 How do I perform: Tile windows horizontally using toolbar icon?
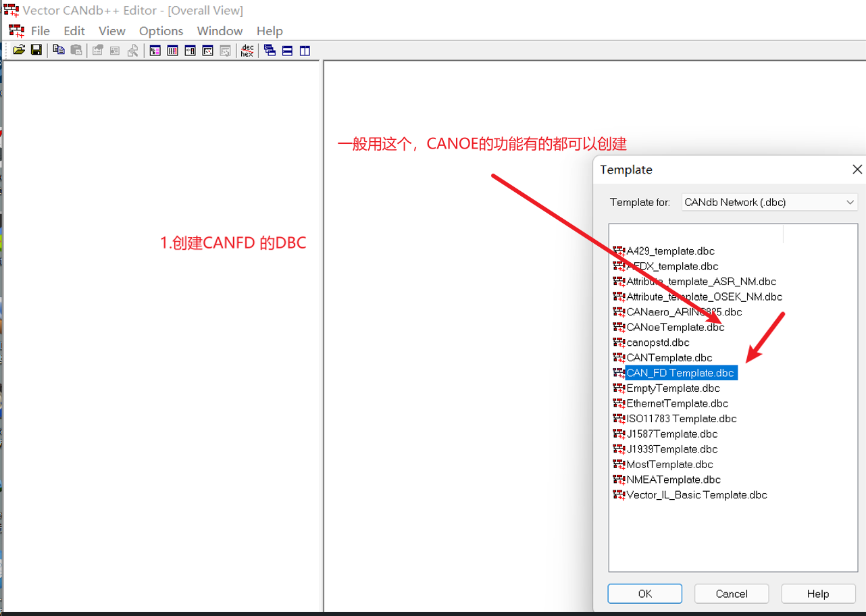click(286, 50)
